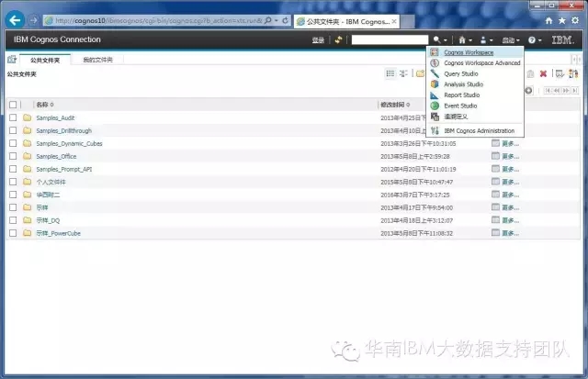Select the 公共文件夹 tab
The height and width of the screenshot is (379, 588).
point(45,60)
